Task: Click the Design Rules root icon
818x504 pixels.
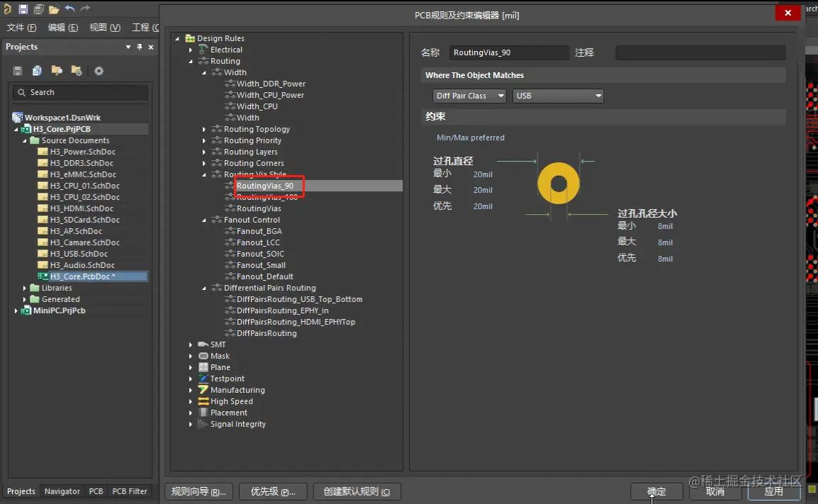Action: pos(190,38)
